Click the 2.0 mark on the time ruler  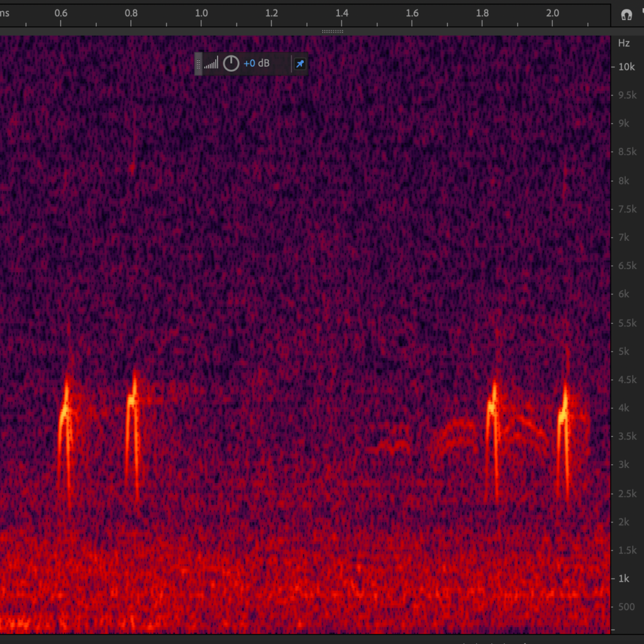pos(552,13)
